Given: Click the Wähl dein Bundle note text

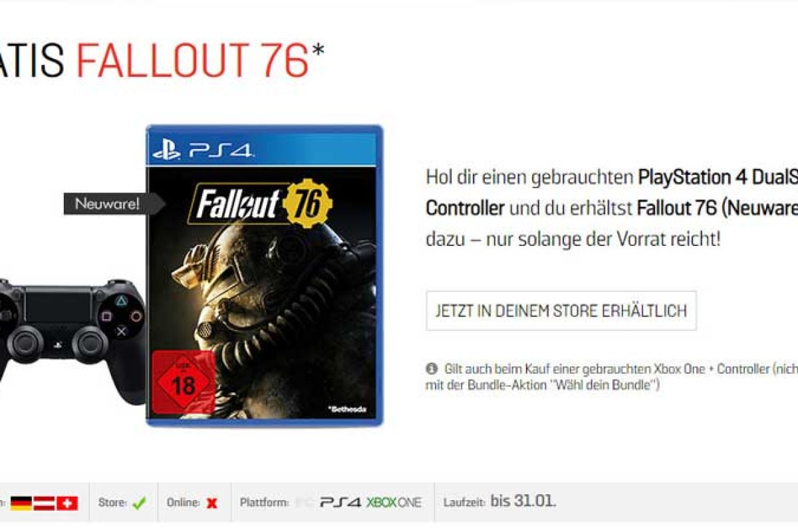Looking at the screenshot, I should (x=542, y=385).
